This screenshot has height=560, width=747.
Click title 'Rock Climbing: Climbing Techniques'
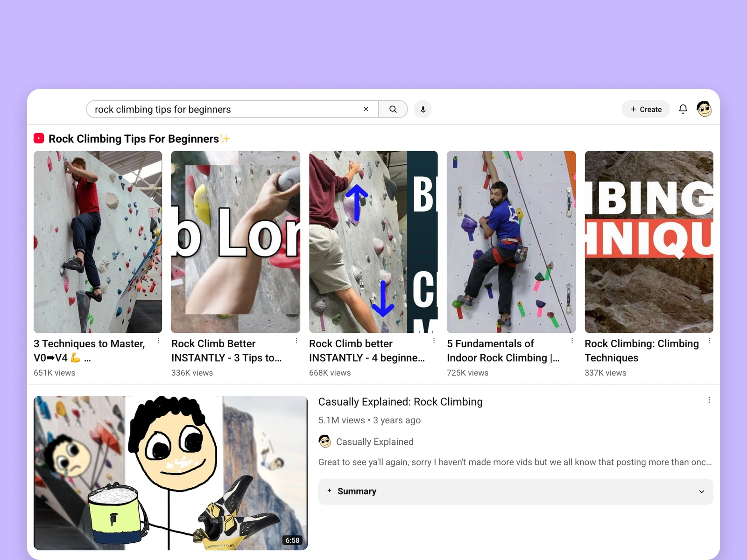coord(642,351)
